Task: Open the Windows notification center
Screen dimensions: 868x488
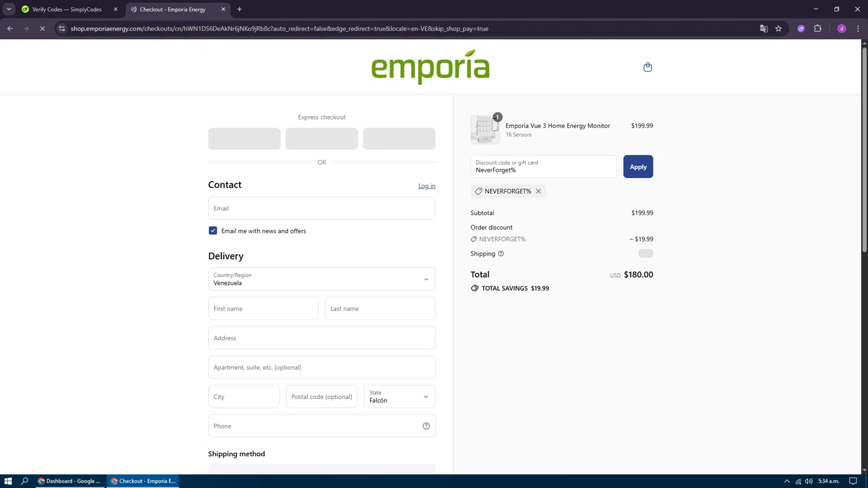Action: [853, 481]
